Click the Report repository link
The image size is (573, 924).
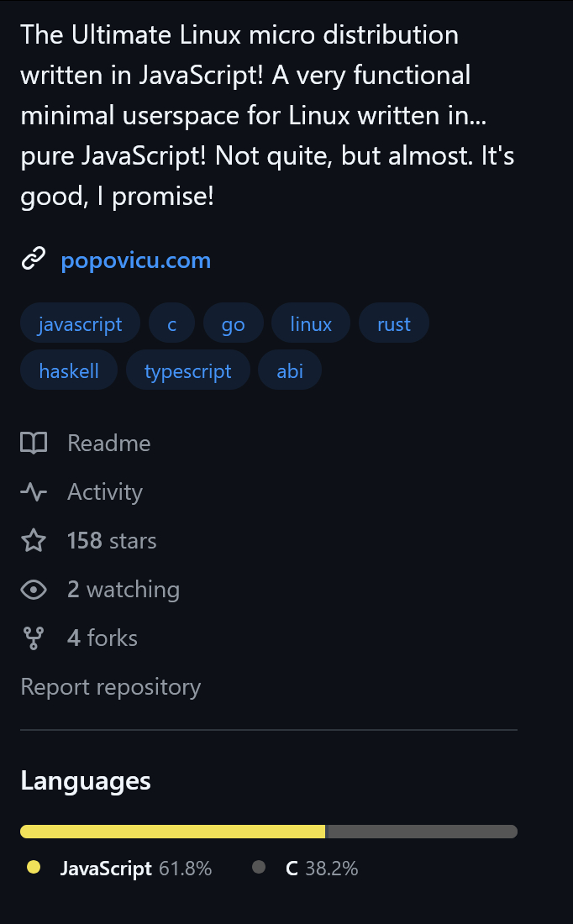(110, 686)
